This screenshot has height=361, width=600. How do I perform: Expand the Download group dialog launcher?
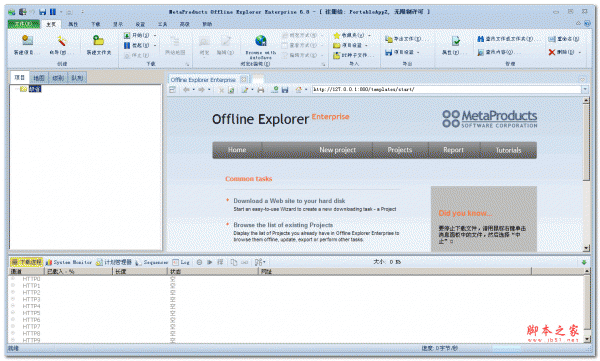click(188, 64)
